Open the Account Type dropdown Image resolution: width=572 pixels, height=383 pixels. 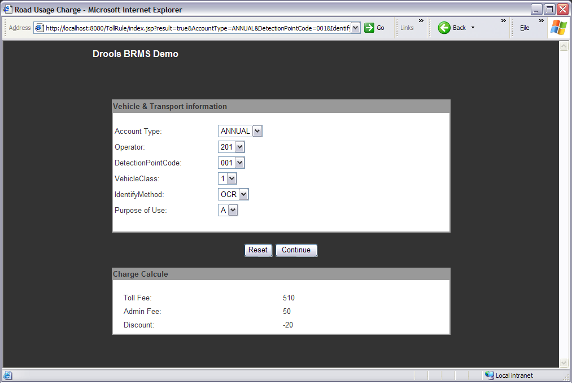pos(258,131)
